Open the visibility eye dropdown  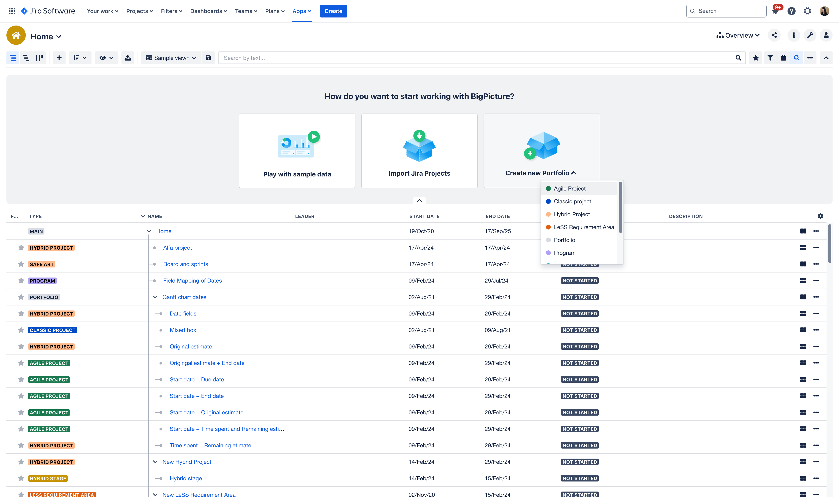tap(106, 58)
